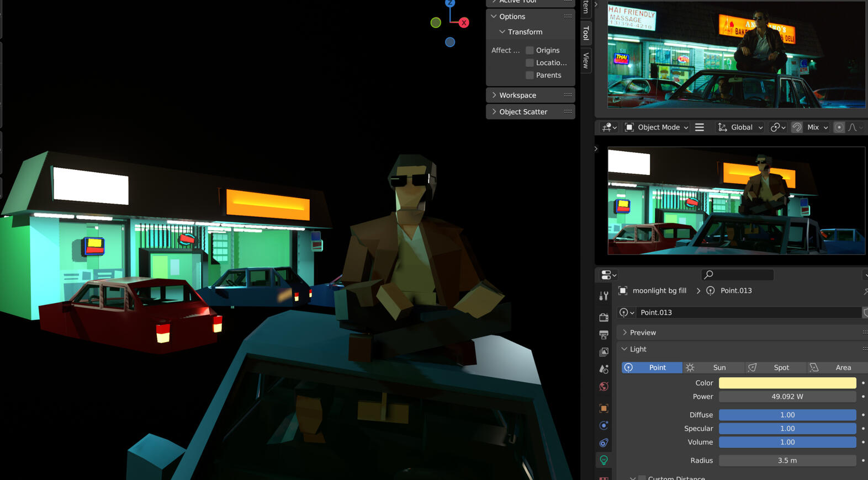Open the View Layer properties tab icon
Screen dimensions: 868x480
(x=604, y=352)
